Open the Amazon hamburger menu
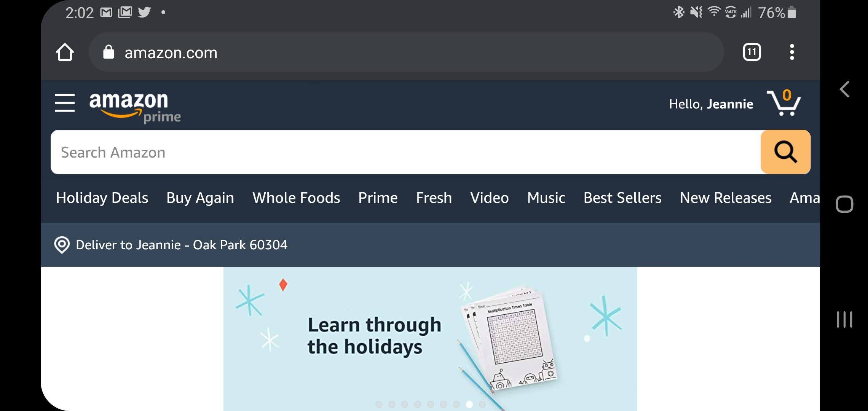868x411 pixels. coord(64,103)
